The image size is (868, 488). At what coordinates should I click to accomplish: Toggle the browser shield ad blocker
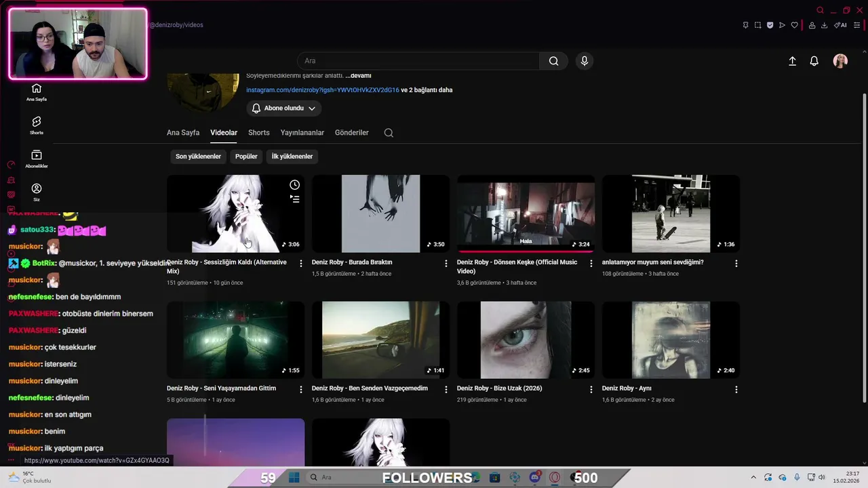point(770,25)
